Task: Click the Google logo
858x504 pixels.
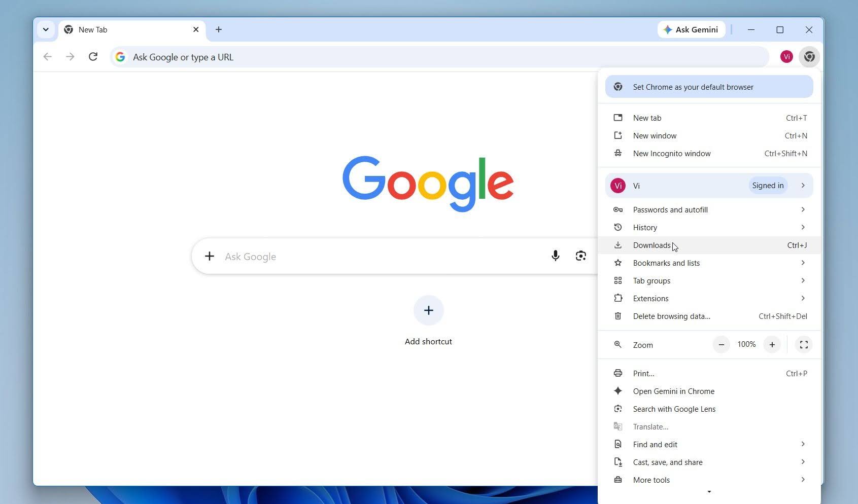Action: tap(428, 184)
